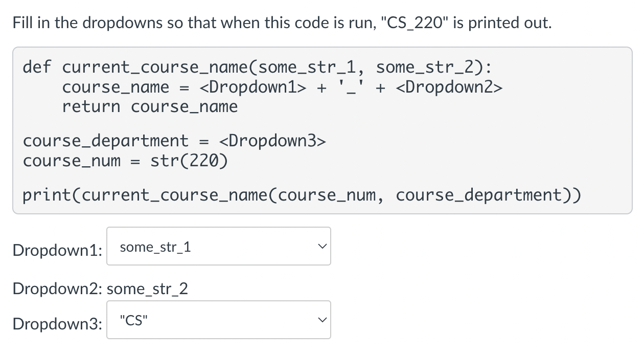Screen dimensions: 644x353
Task: Click the Dropdown2 label text
Action: [x=54, y=289]
